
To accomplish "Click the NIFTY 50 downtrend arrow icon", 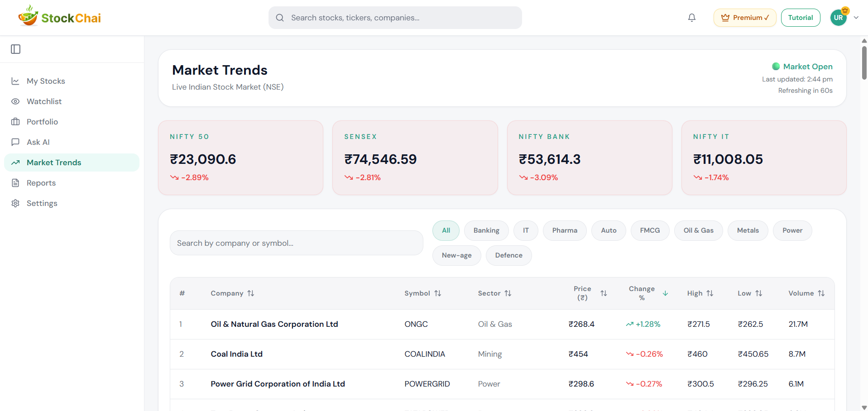I will point(174,177).
